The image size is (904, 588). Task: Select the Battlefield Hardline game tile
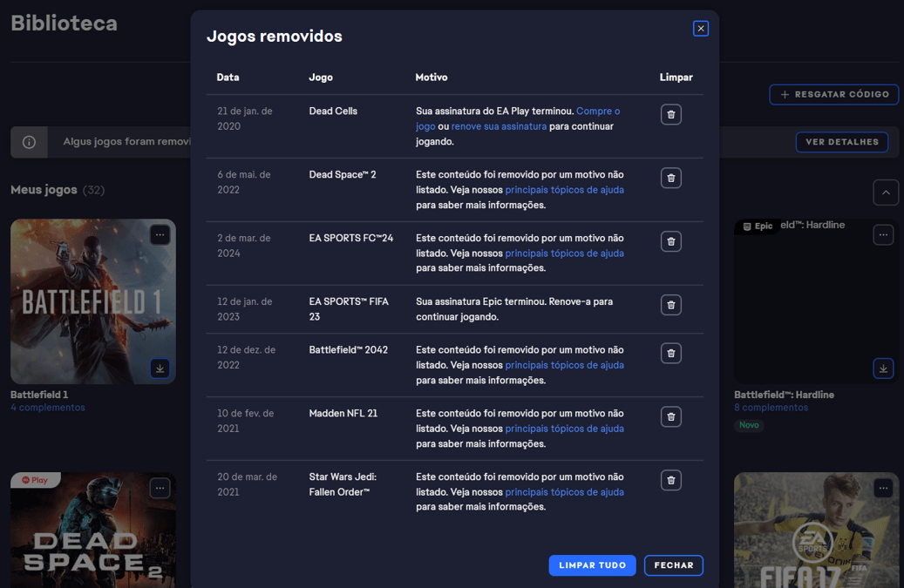(816, 301)
